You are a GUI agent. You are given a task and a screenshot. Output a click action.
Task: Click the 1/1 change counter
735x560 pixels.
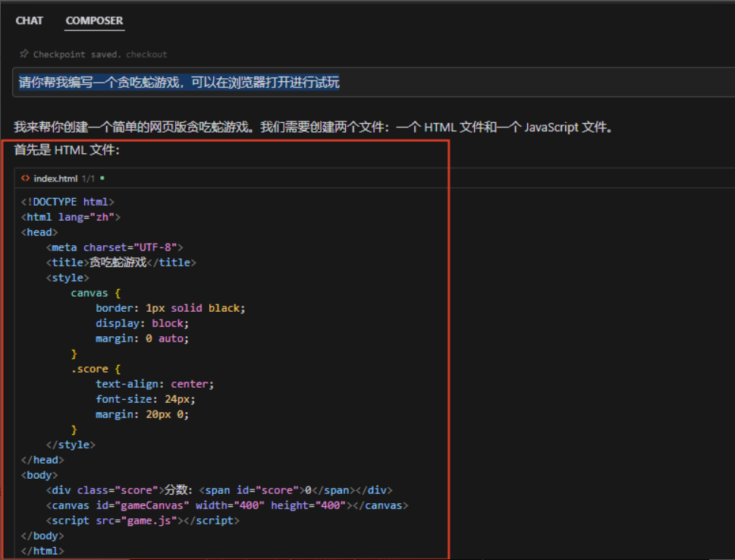pos(88,178)
